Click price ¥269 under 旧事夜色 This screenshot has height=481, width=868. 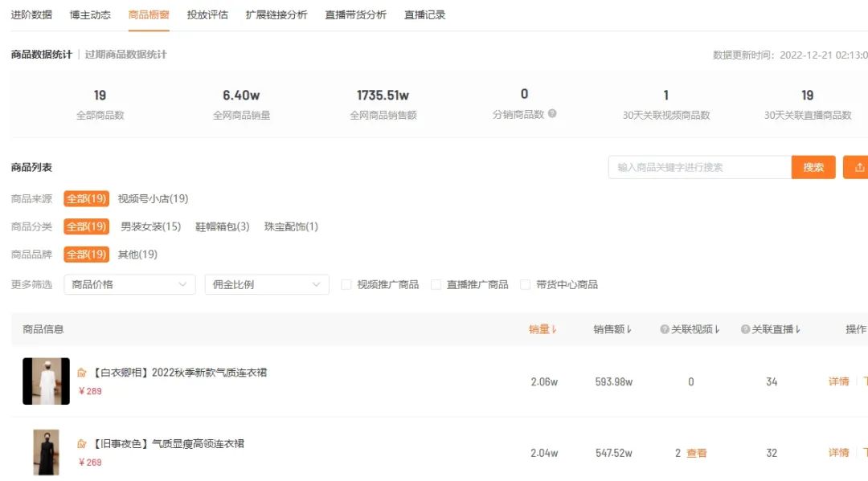(x=90, y=463)
